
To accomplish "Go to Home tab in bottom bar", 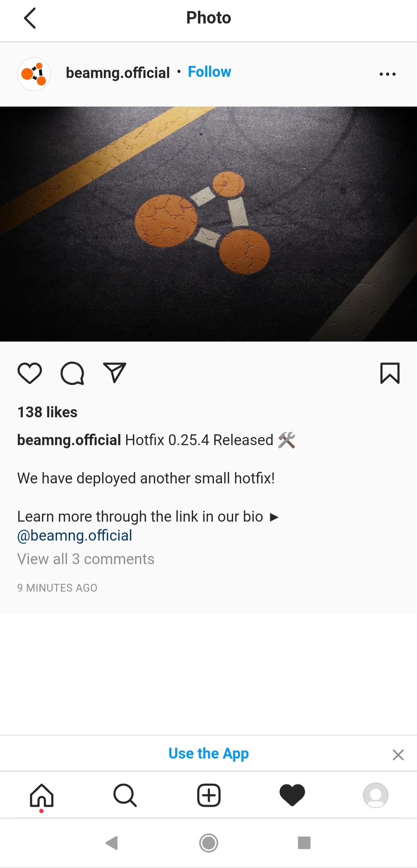I will coord(42,796).
